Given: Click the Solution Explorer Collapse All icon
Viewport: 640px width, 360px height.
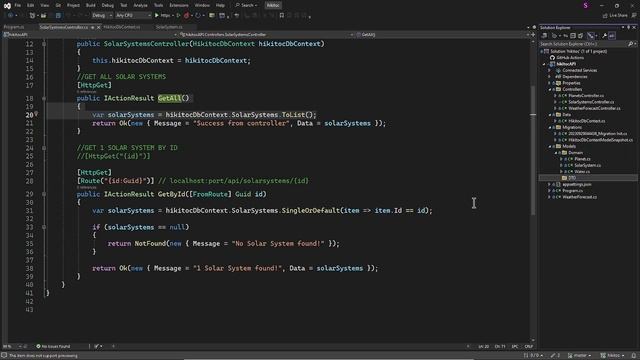Looking at the screenshot, I should click(573, 36).
